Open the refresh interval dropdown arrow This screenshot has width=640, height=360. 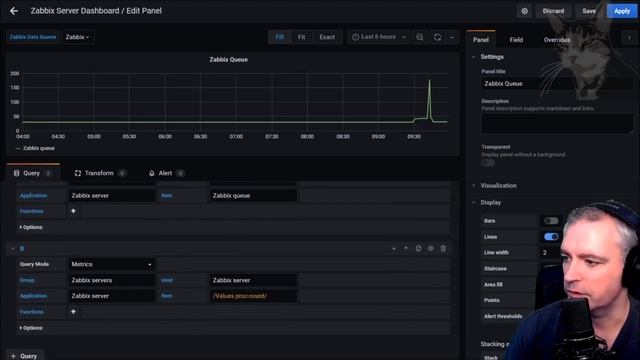click(x=452, y=37)
